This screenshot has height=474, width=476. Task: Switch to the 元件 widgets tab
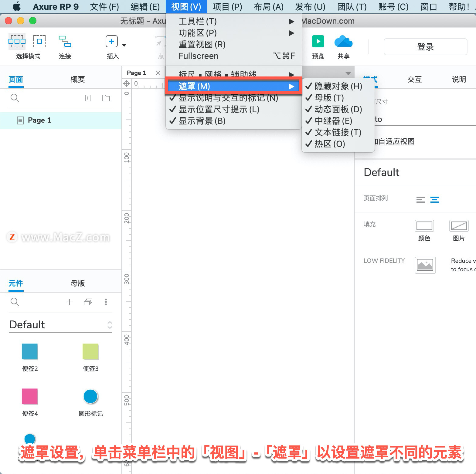pos(16,283)
